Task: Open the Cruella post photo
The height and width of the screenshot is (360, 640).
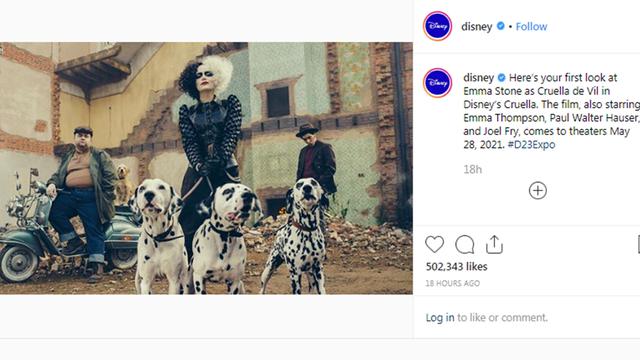Action: pyautogui.click(x=206, y=168)
